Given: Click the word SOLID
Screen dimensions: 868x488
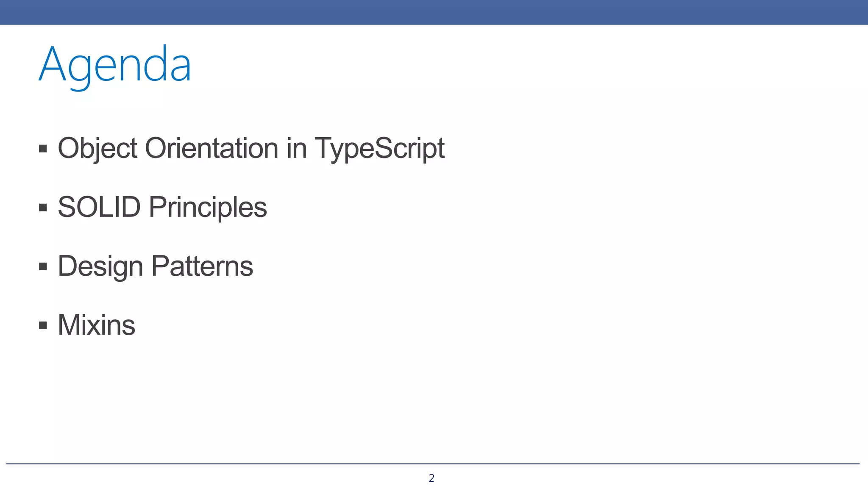Looking at the screenshot, I should click(x=99, y=207).
